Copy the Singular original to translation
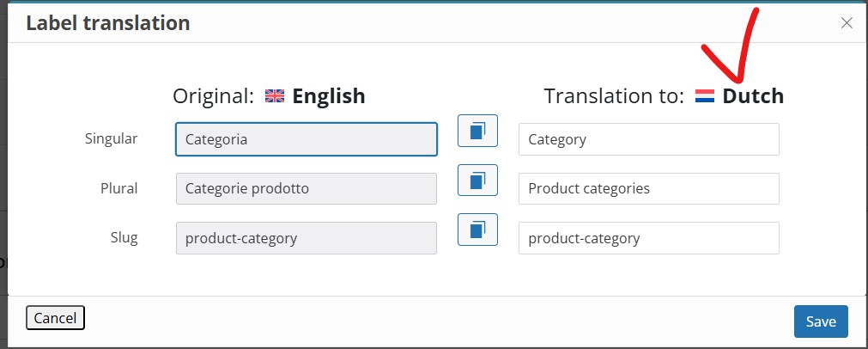Screen dimensions: 868x349 click(x=477, y=131)
